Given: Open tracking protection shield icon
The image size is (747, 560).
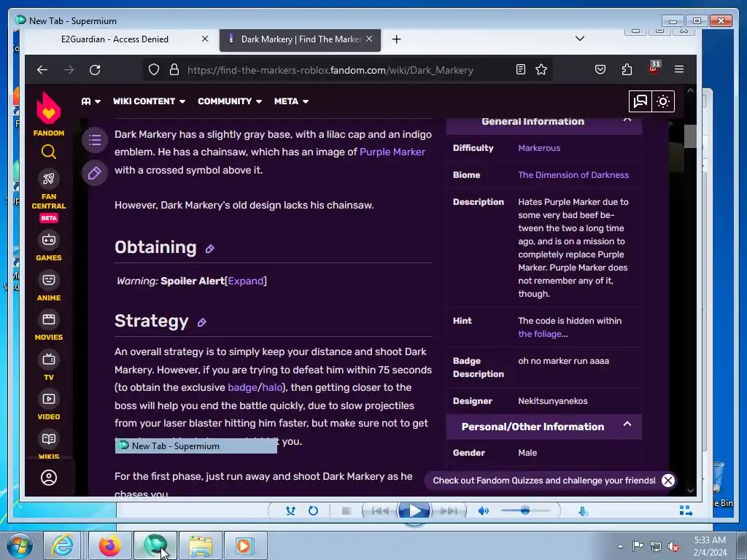Looking at the screenshot, I should pos(154,69).
